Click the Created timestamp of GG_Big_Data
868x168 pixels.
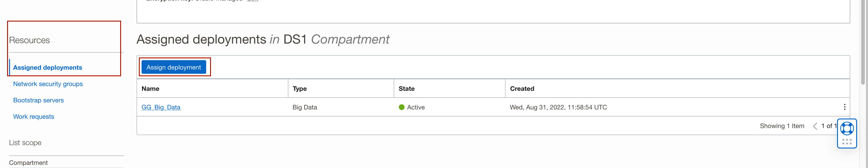click(x=558, y=107)
